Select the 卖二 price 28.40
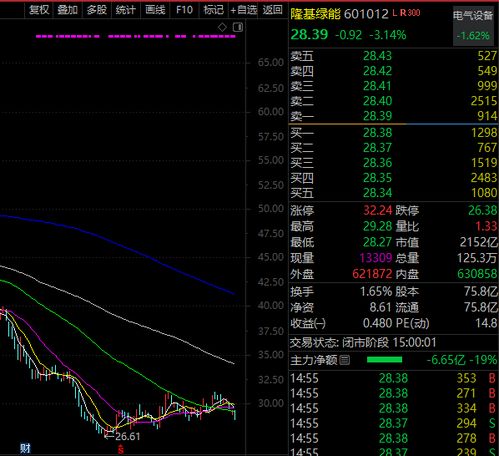499x456 pixels. (x=377, y=101)
